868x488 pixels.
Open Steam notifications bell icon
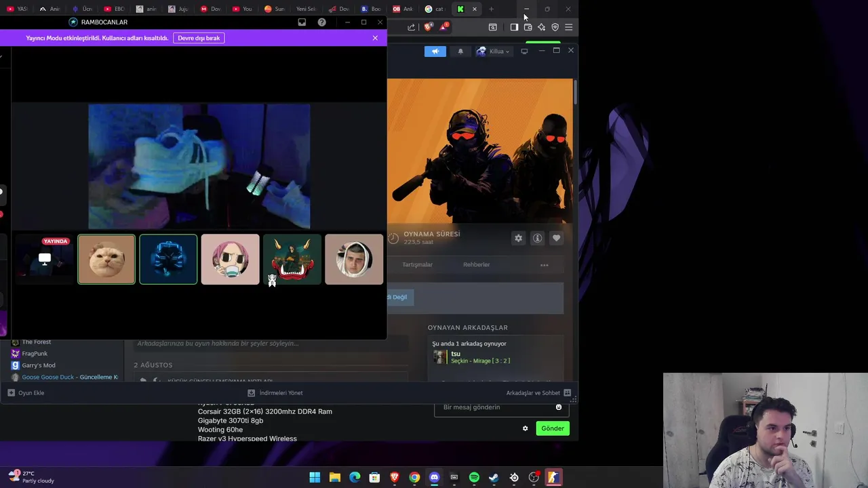[460, 52]
